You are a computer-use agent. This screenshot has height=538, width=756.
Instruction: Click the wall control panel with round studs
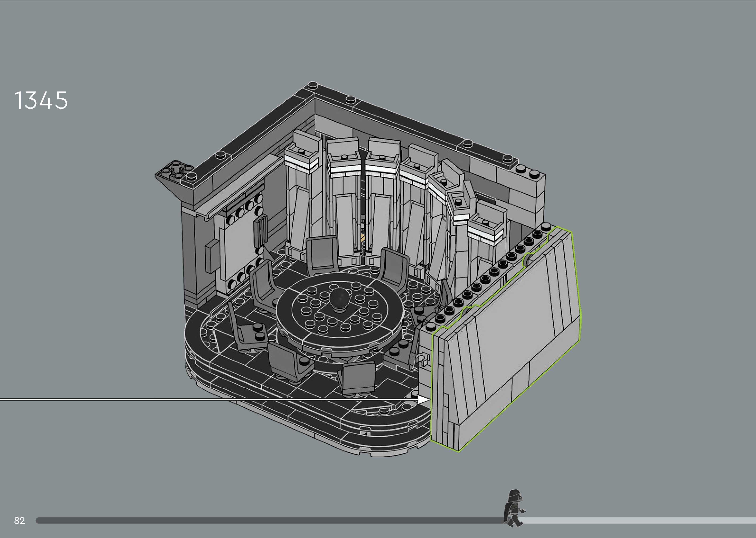(240, 245)
